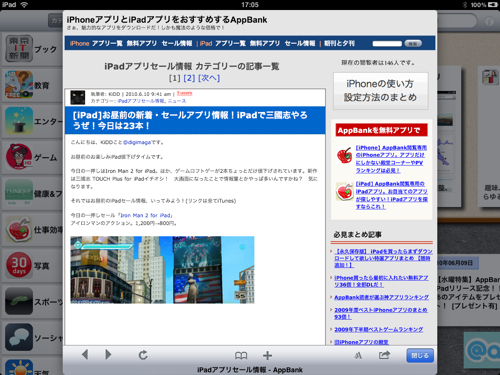Open the iPhoneの使い方 設定方法のまとめ banner

[x=381, y=91]
